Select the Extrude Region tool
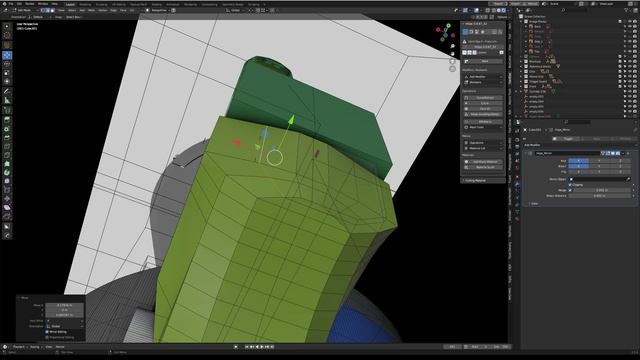Image resolution: width=640 pixels, height=360 pixels. pos(7,120)
